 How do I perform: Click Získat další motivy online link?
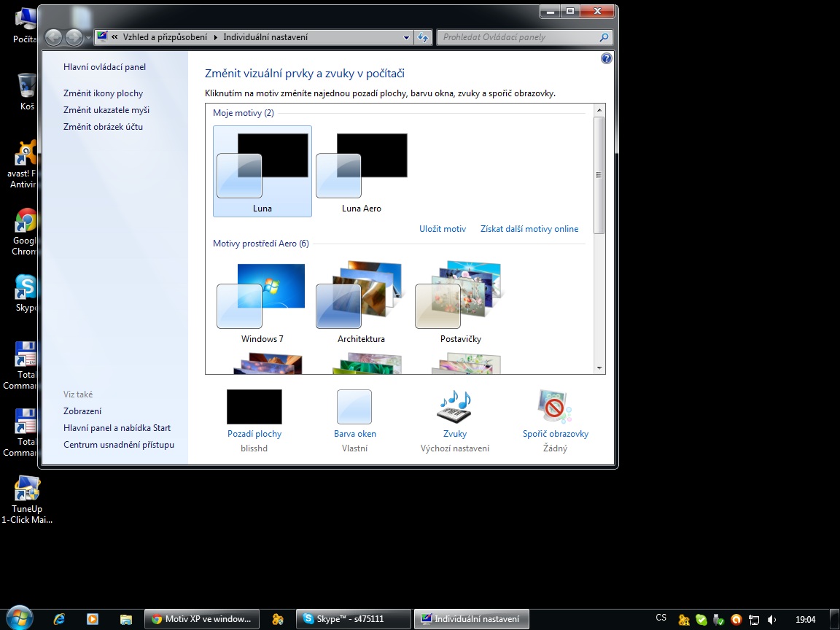(x=529, y=229)
